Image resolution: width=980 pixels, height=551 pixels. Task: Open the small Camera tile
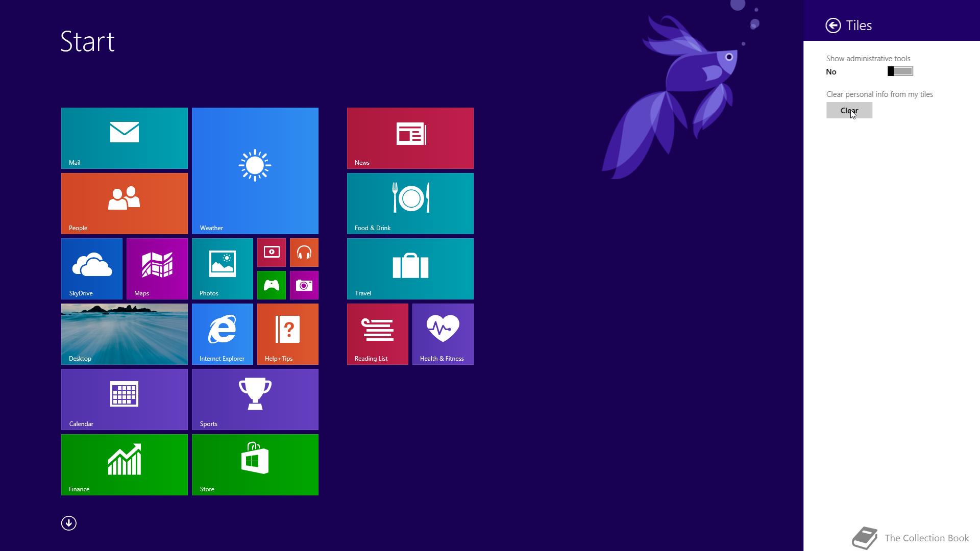(304, 285)
